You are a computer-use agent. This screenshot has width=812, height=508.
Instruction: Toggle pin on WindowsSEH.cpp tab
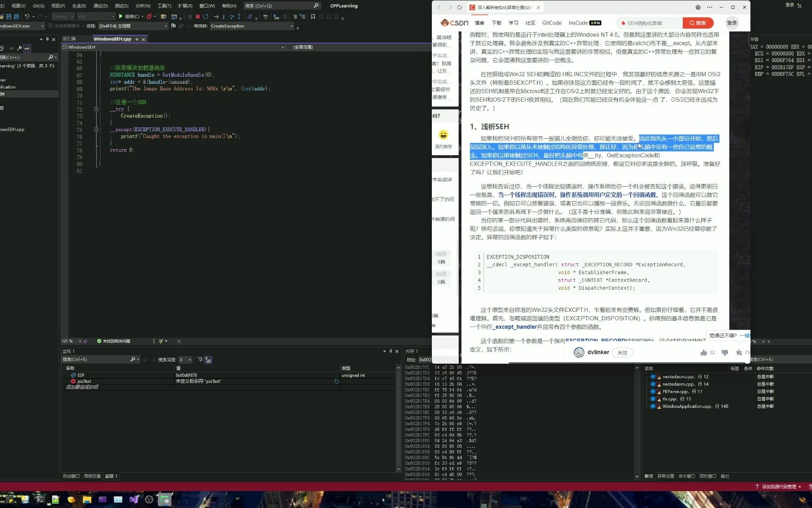pos(137,39)
